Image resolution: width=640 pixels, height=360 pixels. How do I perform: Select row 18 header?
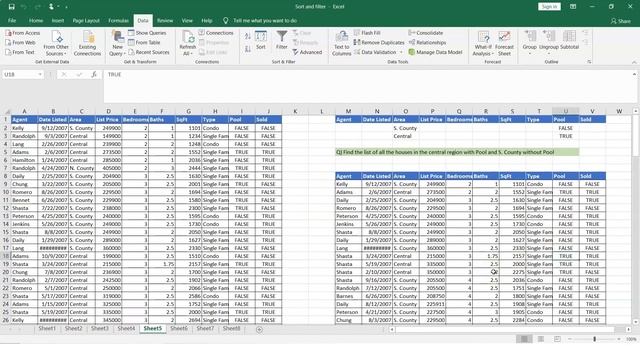click(6, 256)
